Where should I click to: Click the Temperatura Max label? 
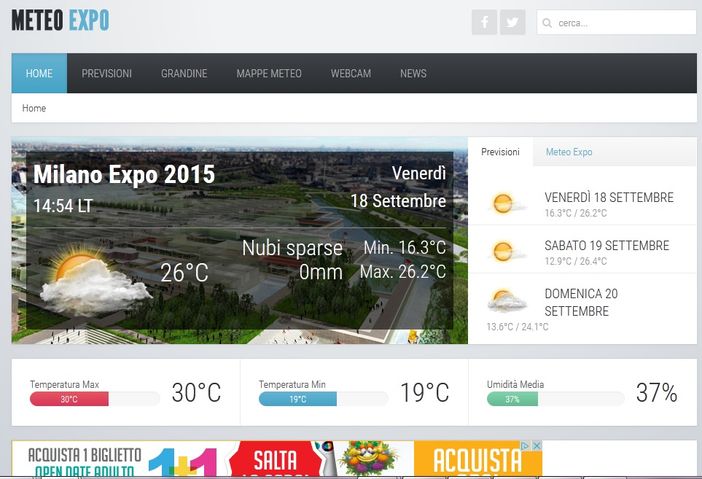[64, 384]
